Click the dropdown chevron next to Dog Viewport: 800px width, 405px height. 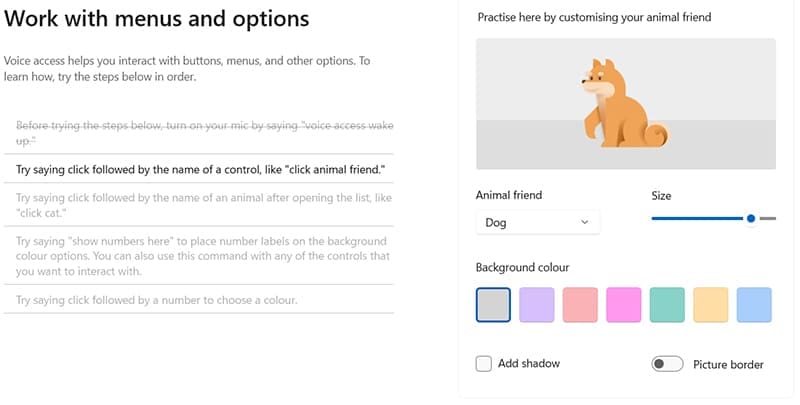tap(585, 222)
